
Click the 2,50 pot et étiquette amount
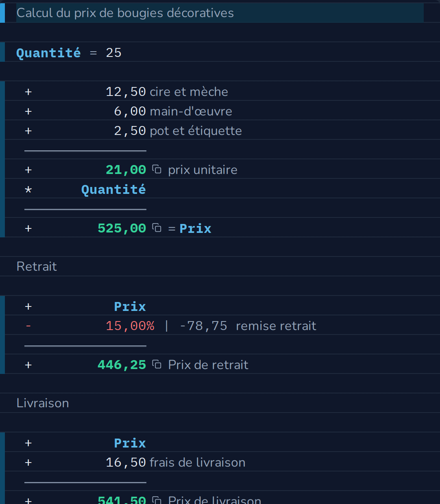[x=130, y=131]
